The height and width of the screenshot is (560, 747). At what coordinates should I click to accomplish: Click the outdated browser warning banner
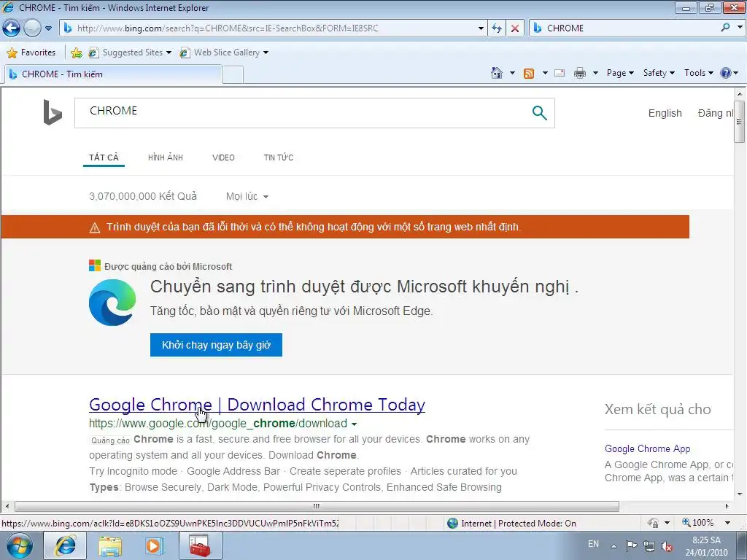click(x=345, y=227)
